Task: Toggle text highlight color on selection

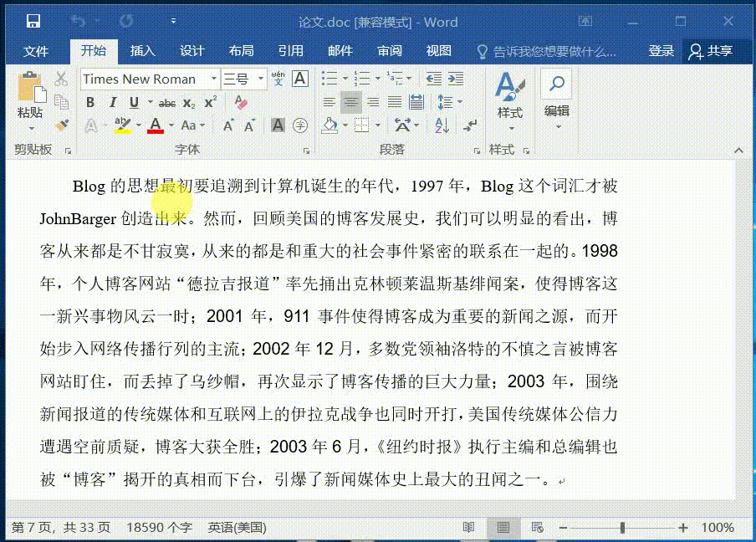Action: click(123, 124)
